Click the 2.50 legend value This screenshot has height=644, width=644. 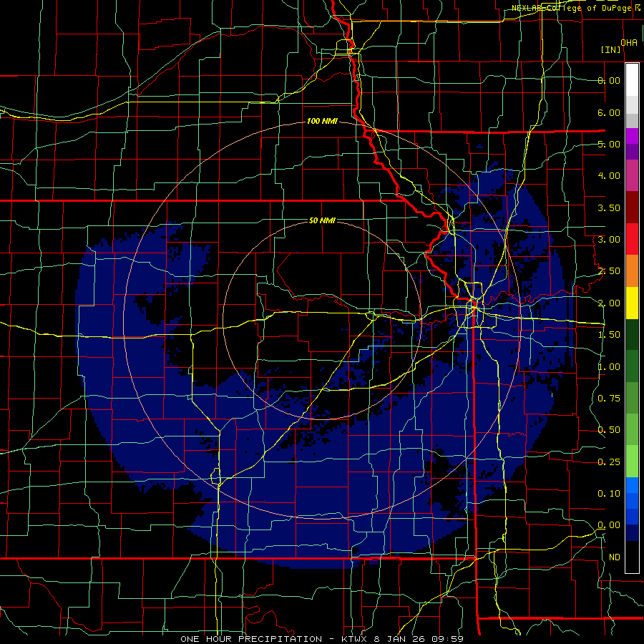click(609, 271)
